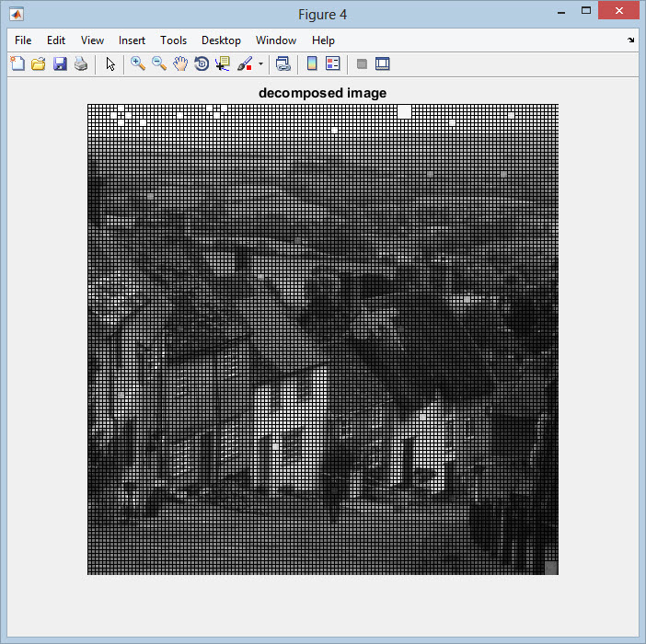Open a file with the folder icon
646x644 pixels.
39,63
